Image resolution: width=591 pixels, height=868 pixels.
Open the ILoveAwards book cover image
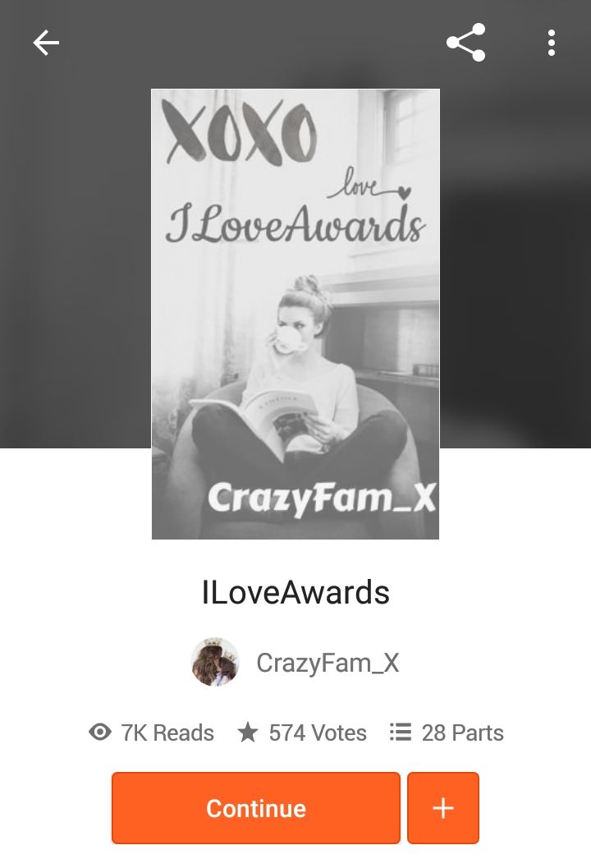295,314
